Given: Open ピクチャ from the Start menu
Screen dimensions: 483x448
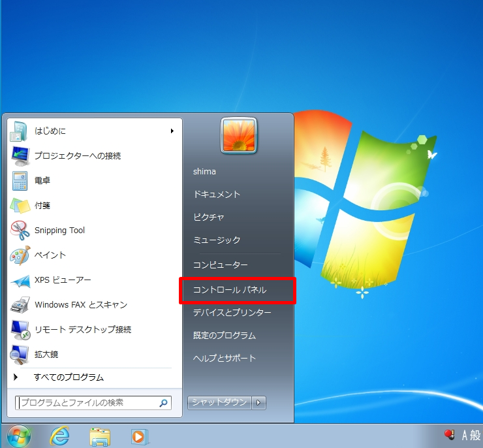Looking at the screenshot, I should [x=209, y=217].
